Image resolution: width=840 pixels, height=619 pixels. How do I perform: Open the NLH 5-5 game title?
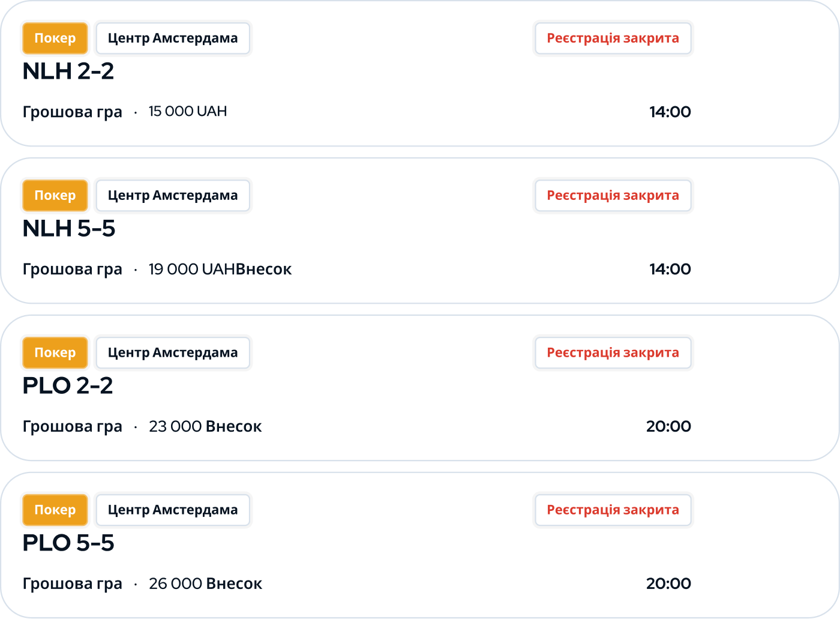pyautogui.click(x=69, y=229)
